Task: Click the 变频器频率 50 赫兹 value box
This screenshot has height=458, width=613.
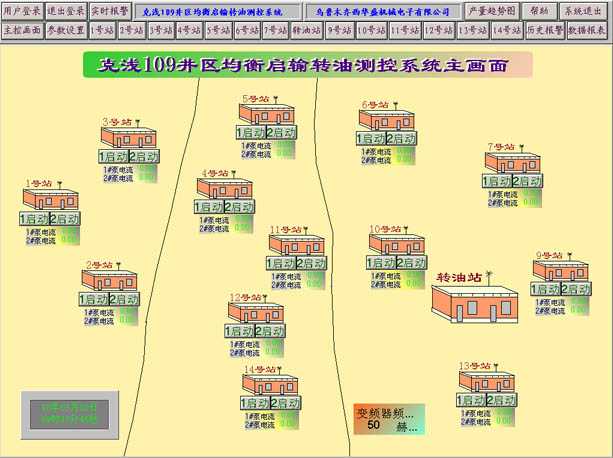Action: (x=389, y=418)
